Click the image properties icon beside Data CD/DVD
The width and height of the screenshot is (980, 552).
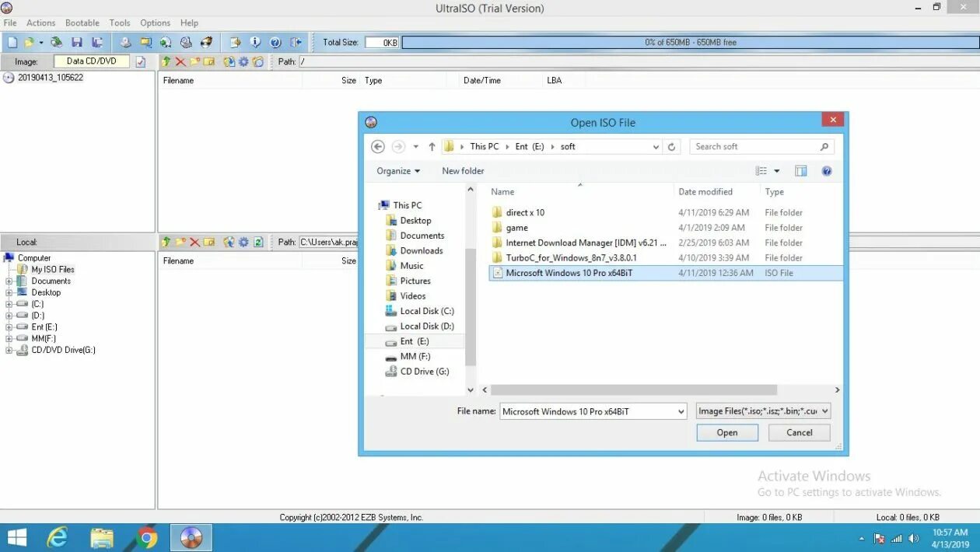coord(141,61)
